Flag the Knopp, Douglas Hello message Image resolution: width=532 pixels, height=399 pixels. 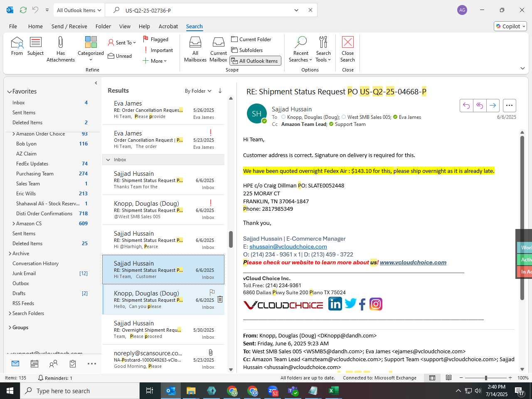(x=212, y=292)
